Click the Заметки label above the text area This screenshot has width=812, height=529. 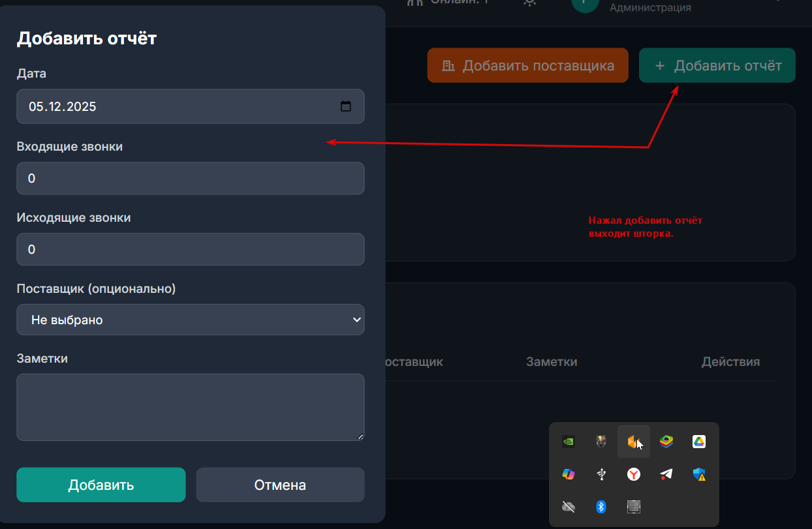42,358
